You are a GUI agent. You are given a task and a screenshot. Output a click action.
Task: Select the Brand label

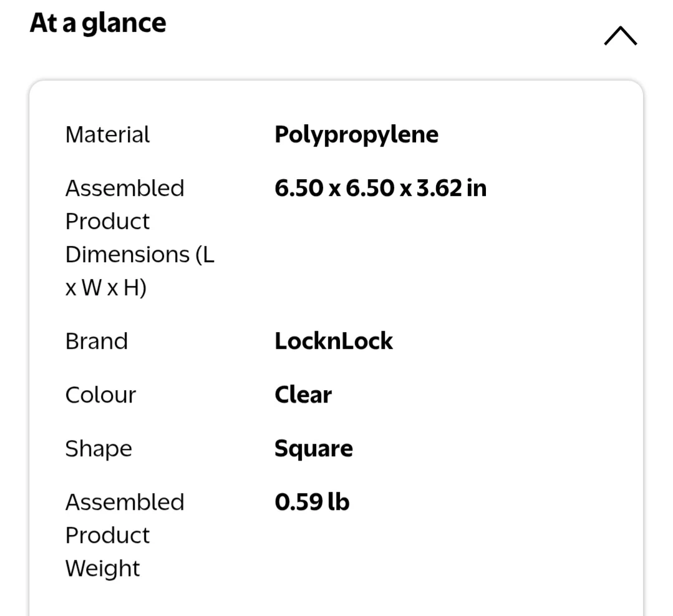(x=96, y=341)
